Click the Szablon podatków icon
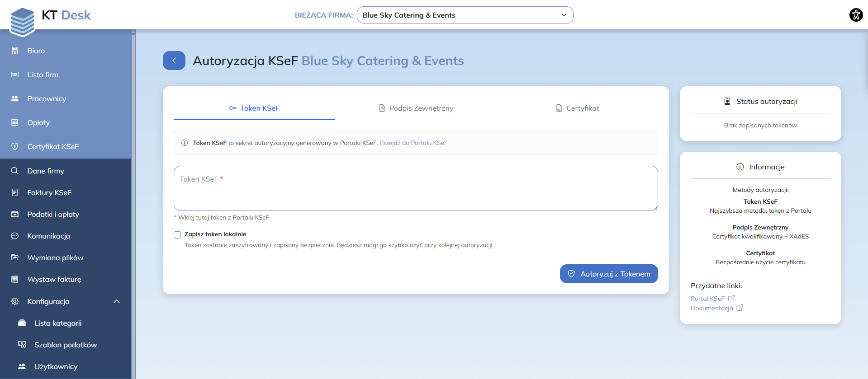868x379 pixels. [x=22, y=345]
